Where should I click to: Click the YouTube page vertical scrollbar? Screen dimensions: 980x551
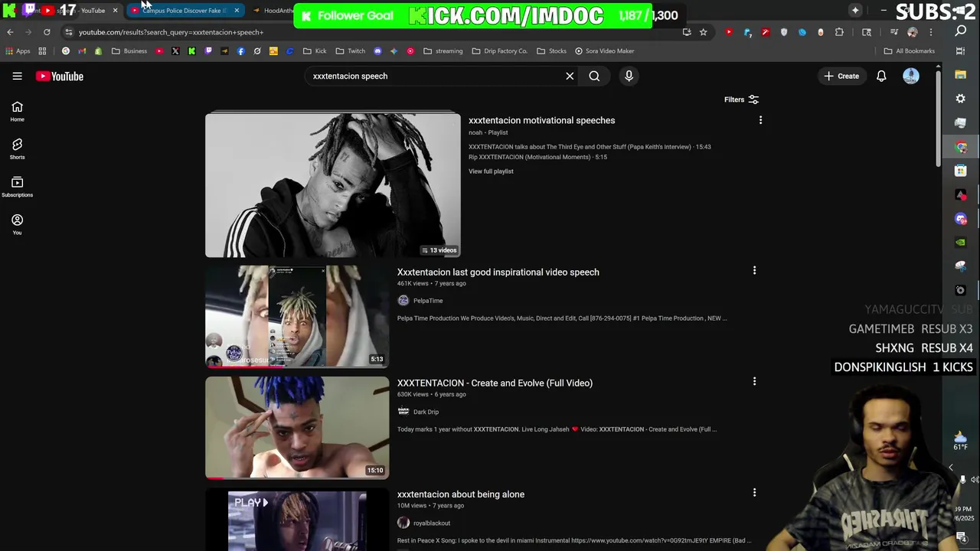[x=938, y=119]
